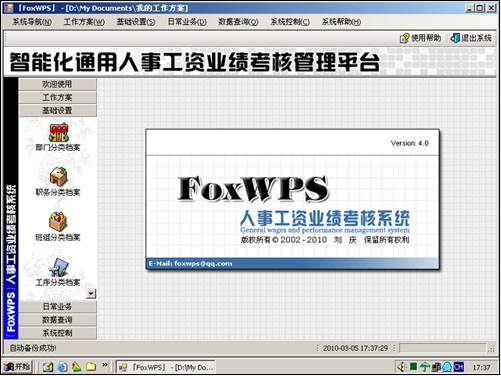
Task: Click the green square tray icon
Action: pos(413,367)
